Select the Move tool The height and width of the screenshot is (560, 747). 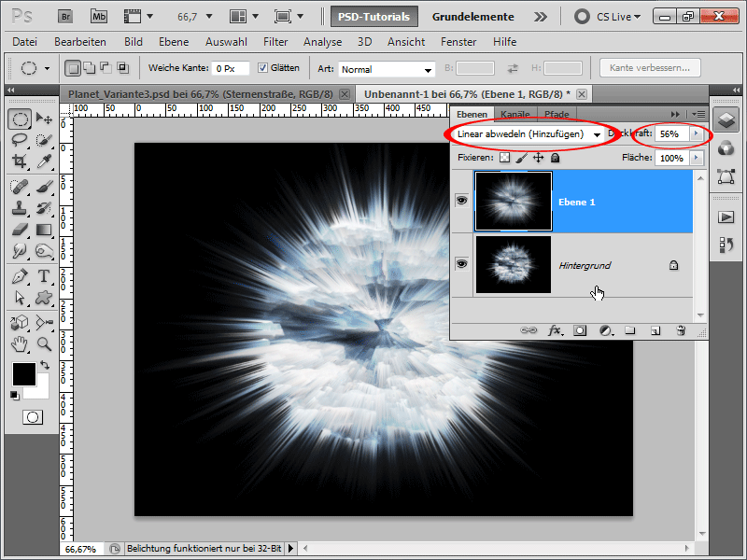tap(44, 119)
